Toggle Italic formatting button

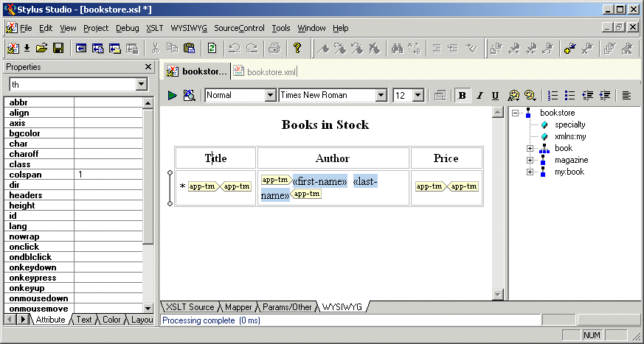coord(479,95)
